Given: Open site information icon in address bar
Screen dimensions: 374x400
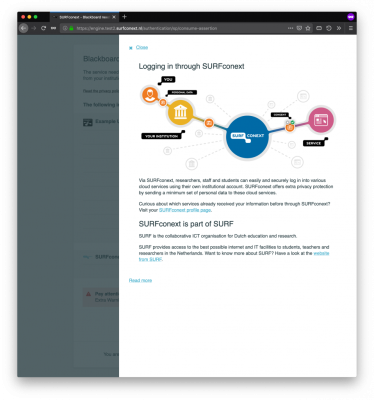Looking at the screenshot, I should click(65, 28).
